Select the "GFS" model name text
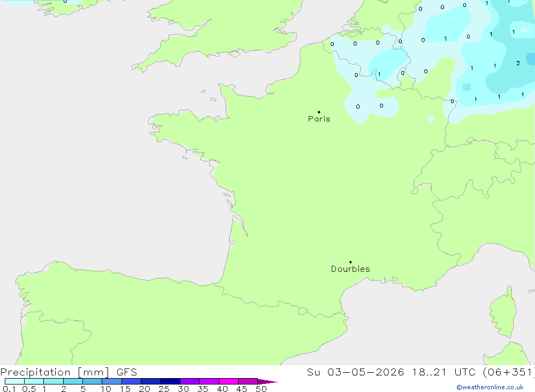This screenshot has height=392, width=535. point(127,372)
